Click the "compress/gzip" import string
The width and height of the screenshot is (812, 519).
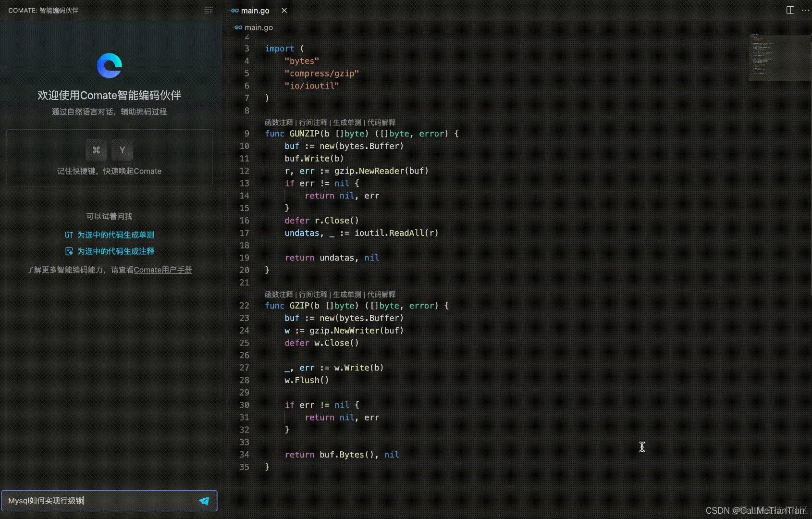tap(322, 74)
